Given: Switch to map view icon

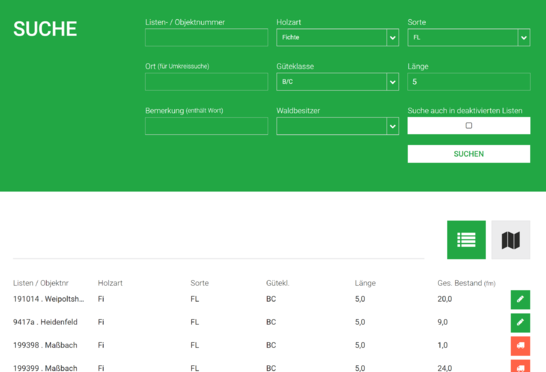Looking at the screenshot, I should point(511,240).
